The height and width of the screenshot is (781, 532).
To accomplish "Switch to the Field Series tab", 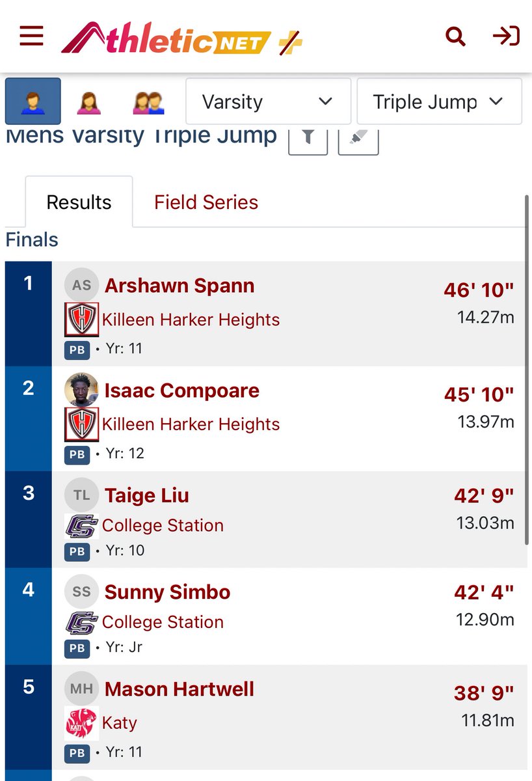I will (206, 202).
